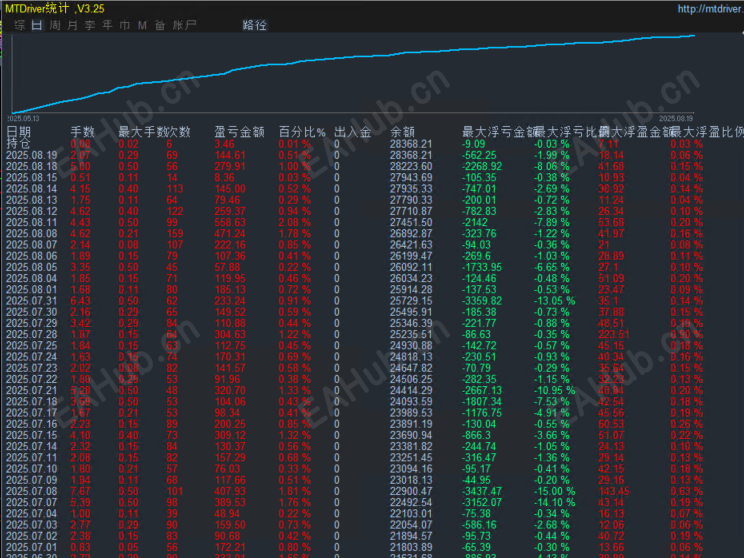
Task: Select the 2025.08.11 date row
Action: [x=31, y=223]
